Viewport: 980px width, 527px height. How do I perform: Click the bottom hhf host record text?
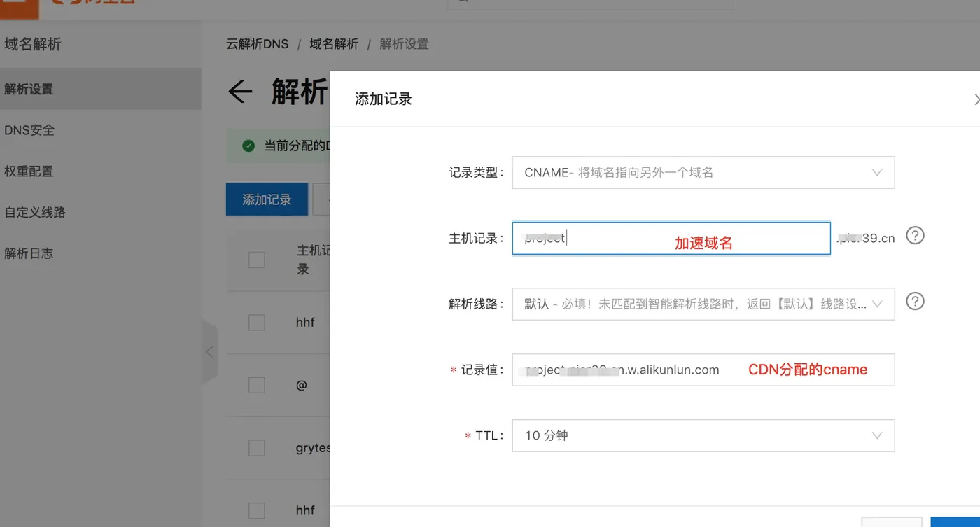(305, 510)
